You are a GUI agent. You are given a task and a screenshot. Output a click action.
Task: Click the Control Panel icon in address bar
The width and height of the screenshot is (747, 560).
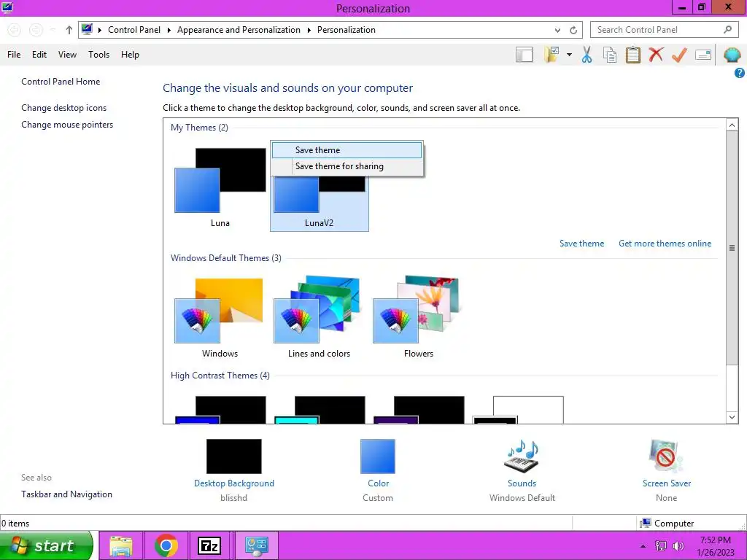(87, 29)
